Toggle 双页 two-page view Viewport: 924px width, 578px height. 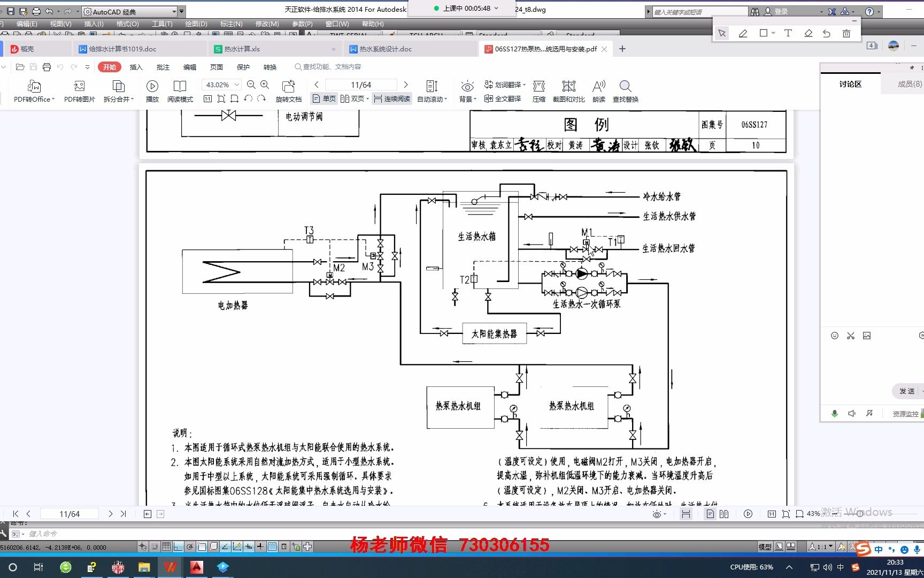[x=355, y=98]
